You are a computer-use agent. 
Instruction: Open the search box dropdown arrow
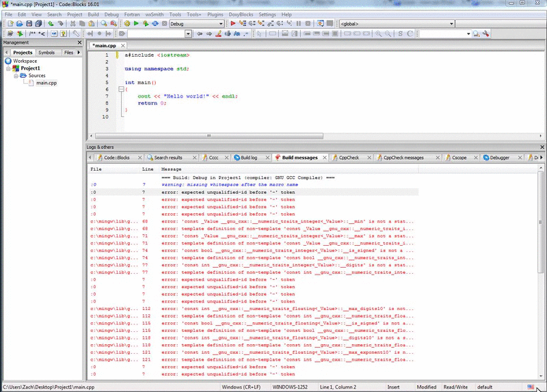click(468, 33)
